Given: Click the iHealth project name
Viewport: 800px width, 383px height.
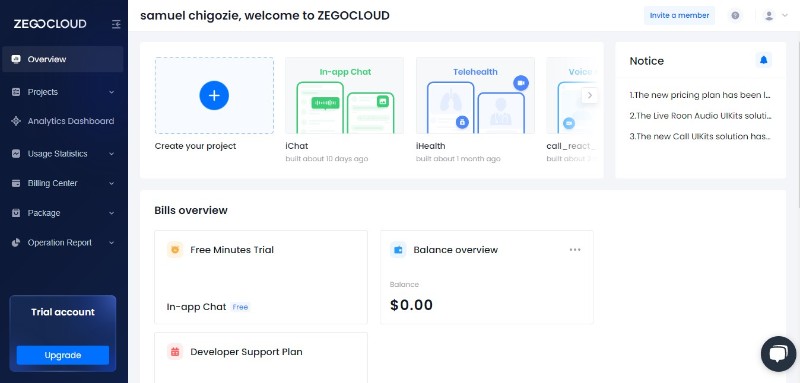Looking at the screenshot, I should [x=431, y=146].
